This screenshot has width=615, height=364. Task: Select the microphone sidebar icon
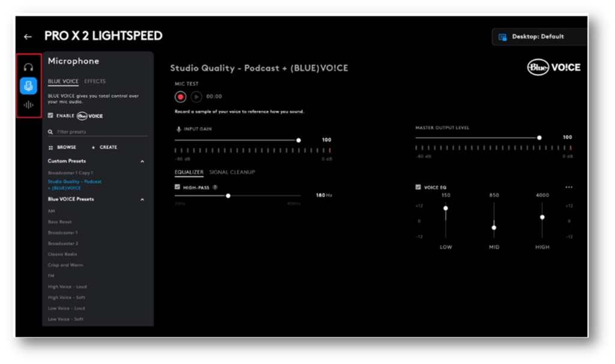pyautogui.click(x=29, y=86)
